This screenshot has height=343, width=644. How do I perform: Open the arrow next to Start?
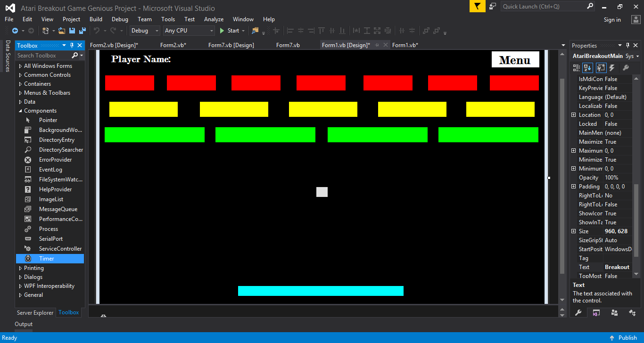click(243, 31)
